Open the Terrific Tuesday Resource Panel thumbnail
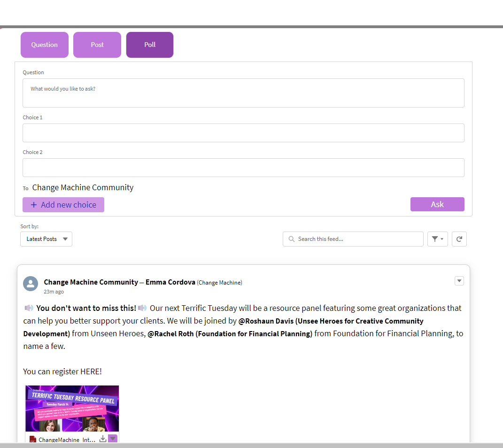This screenshot has height=448, width=503. 72,409
